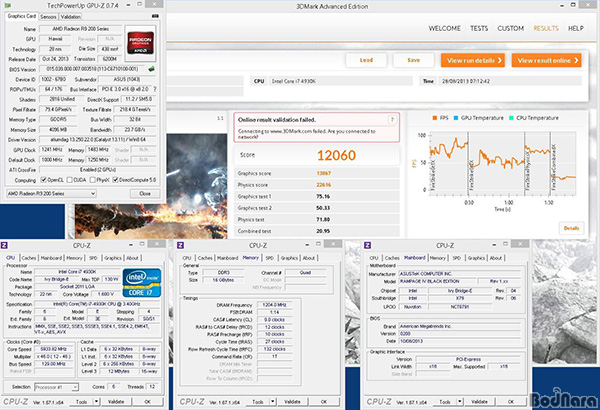The width and height of the screenshot is (600, 410).
Task: Click the green CPU Temperature legend swatch
Action: [x=511, y=118]
